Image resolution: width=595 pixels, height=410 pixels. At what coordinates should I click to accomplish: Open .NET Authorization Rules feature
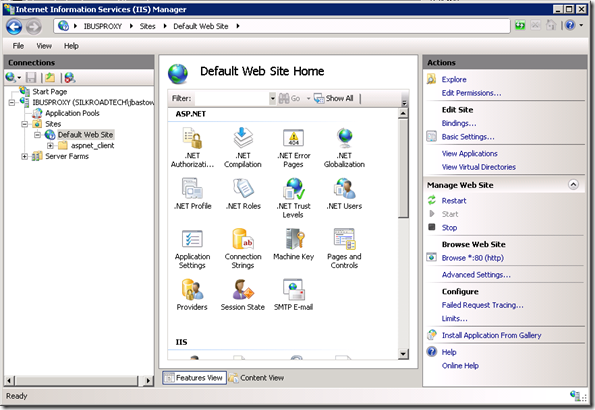tap(192, 148)
